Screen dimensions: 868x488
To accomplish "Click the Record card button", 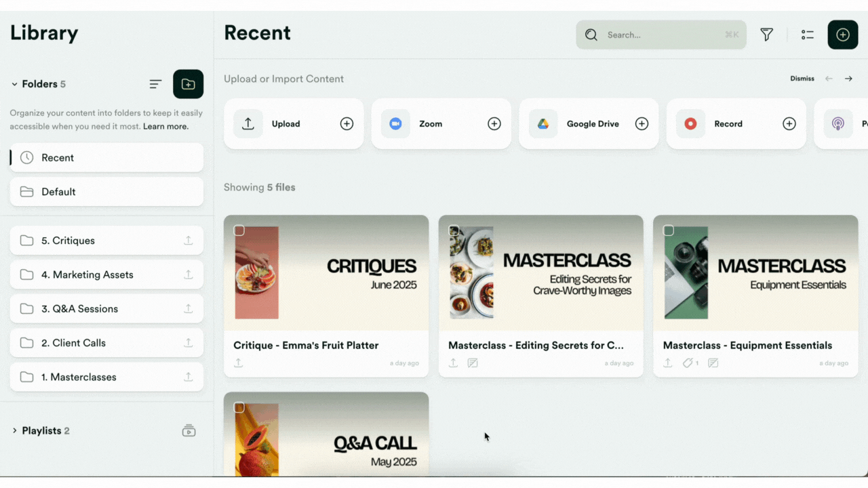I will click(736, 124).
